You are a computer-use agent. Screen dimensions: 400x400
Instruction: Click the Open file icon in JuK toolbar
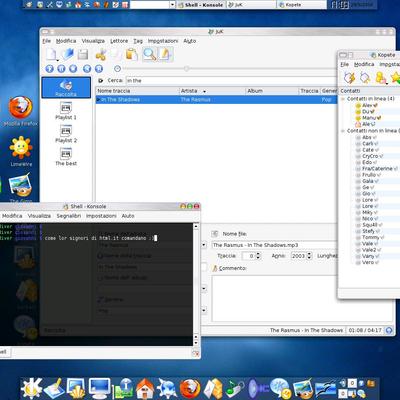pos(68,54)
